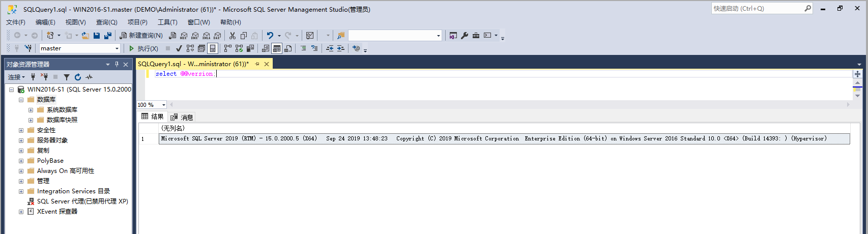Click the DAX query icon
Image resolution: width=868 pixels, height=234 pixels.
217,36
